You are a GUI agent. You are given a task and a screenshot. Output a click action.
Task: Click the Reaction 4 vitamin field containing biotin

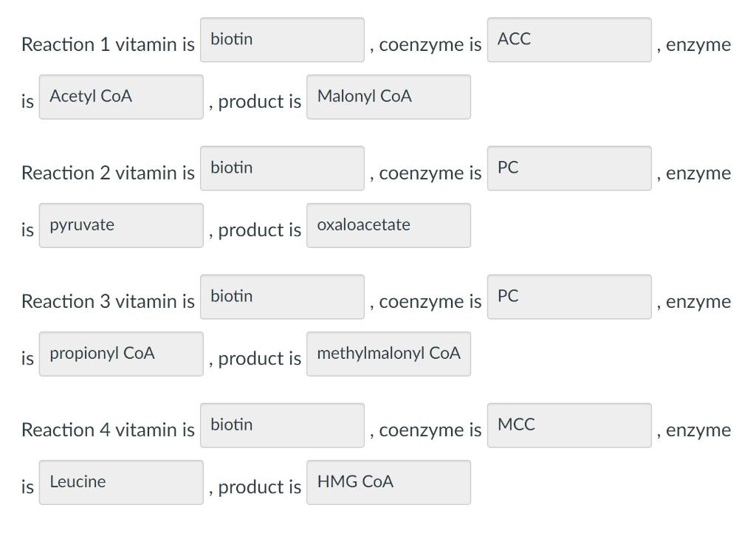pyautogui.click(x=282, y=425)
